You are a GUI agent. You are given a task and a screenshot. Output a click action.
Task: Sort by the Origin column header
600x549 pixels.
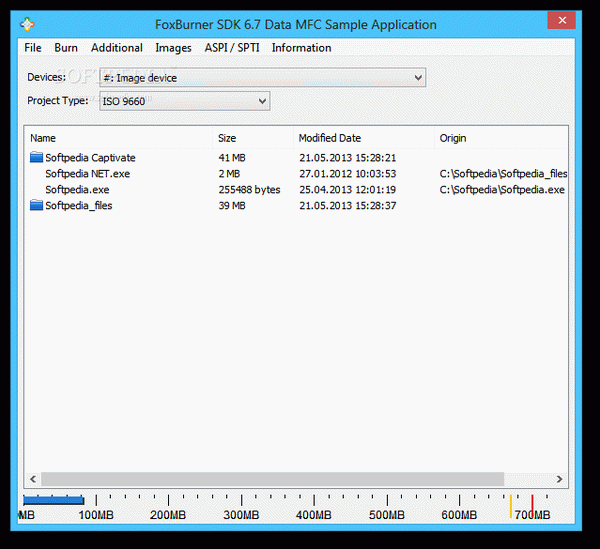pyautogui.click(x=453, y=138)
